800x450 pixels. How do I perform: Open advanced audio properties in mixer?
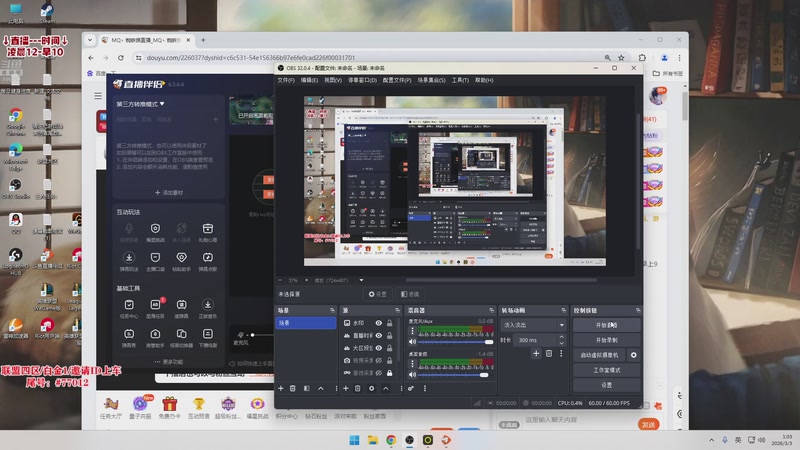pos(411,388)
